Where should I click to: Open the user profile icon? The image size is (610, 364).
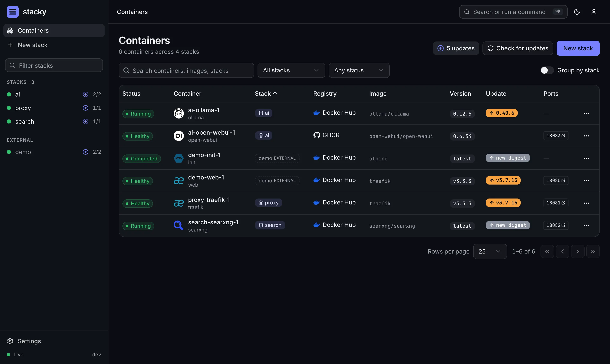tap(594, 12)
